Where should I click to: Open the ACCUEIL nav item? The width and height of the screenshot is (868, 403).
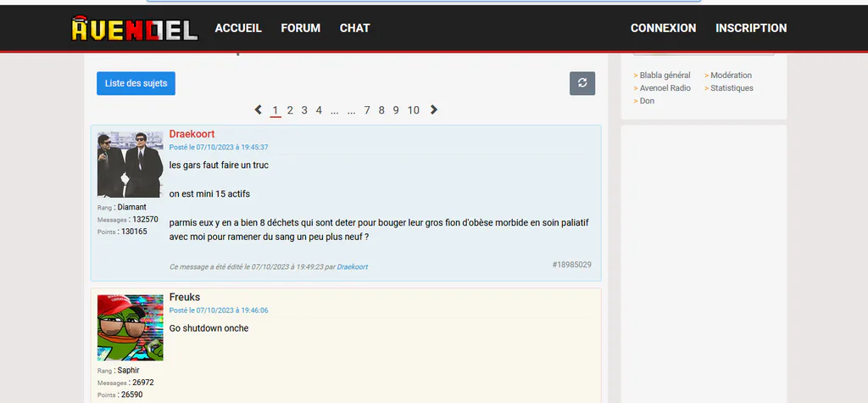[238, 28]
